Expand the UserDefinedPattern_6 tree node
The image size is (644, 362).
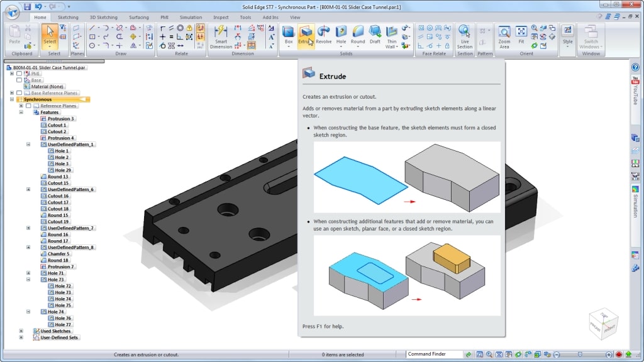(28, 190)
